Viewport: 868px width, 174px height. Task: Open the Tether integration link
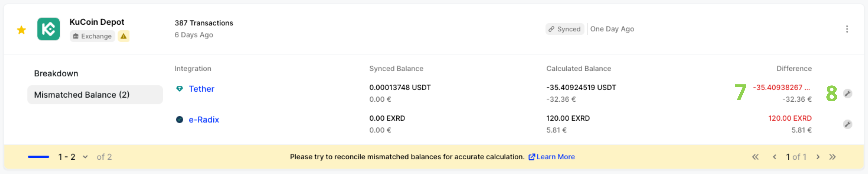[x=201, y=89]
